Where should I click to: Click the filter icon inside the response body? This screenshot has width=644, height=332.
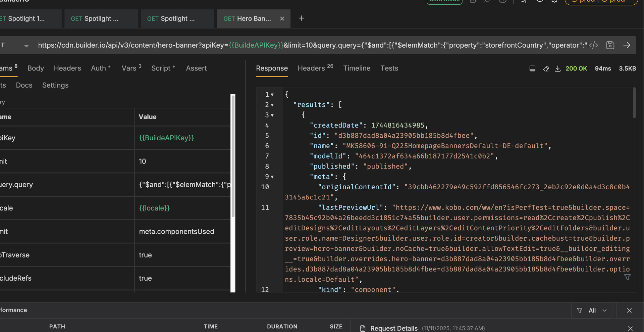(x=627, y=277)
